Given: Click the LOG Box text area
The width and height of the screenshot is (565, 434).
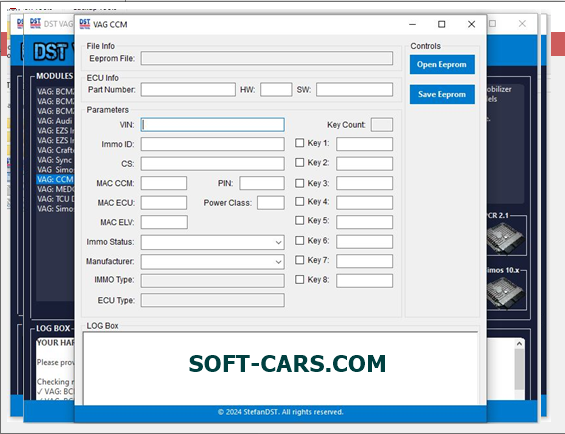Looking at the screenshot, I should tap(281, 368).
